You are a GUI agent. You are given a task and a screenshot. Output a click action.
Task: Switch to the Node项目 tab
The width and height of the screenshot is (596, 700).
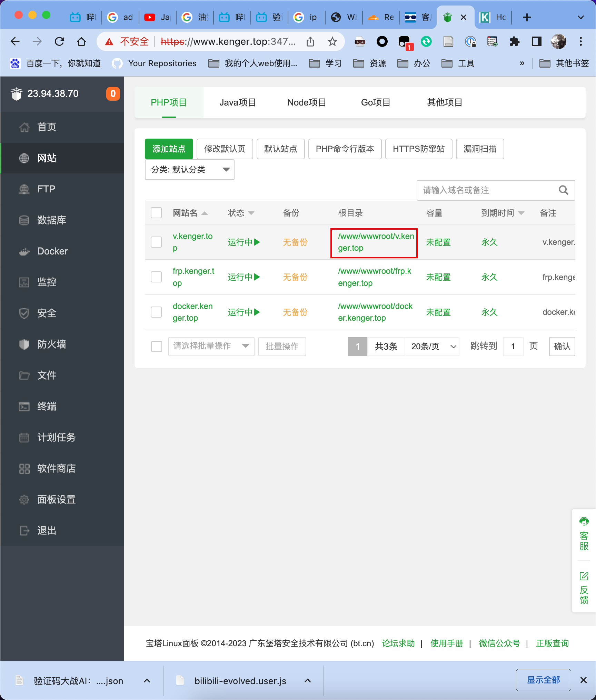click(x=307, y=102)
